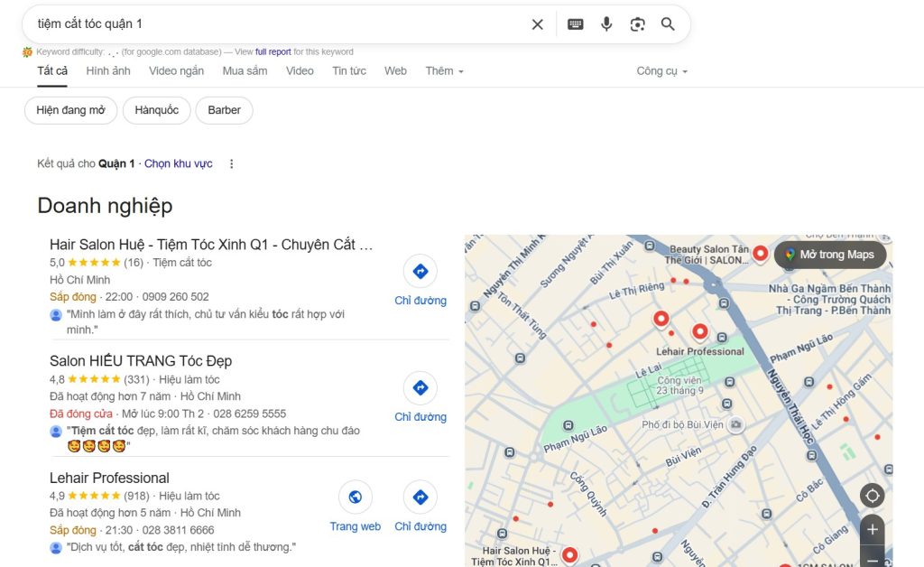Screen dimensions: 924x567
Task: Open search by image camera icon
Action: coord(637,24)
